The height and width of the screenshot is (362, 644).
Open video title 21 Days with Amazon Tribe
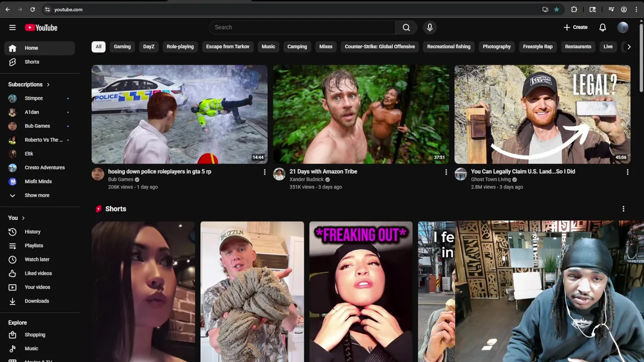coord(323,171)
